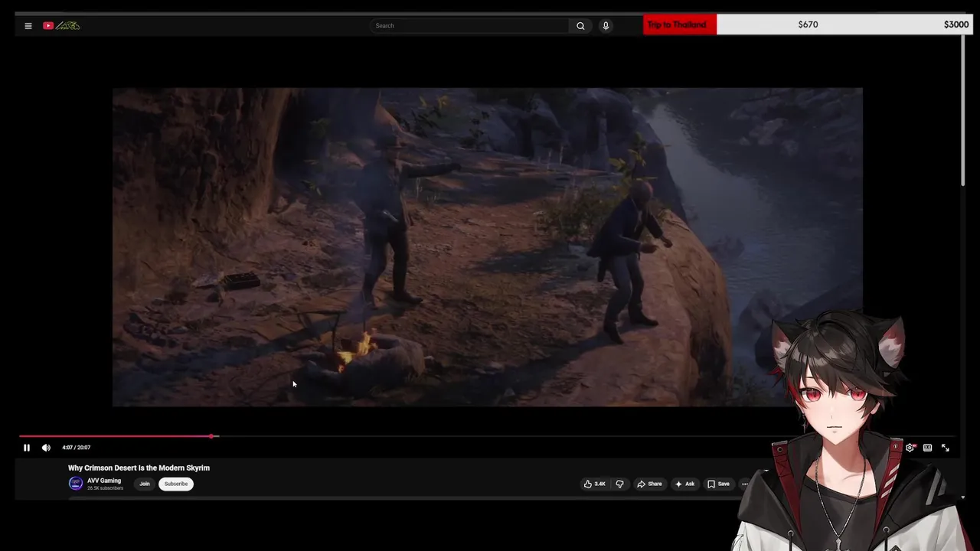This screenshot has height=551, width=980.
Task: Like the video with 3.4K likes
Action: (595, 484)
